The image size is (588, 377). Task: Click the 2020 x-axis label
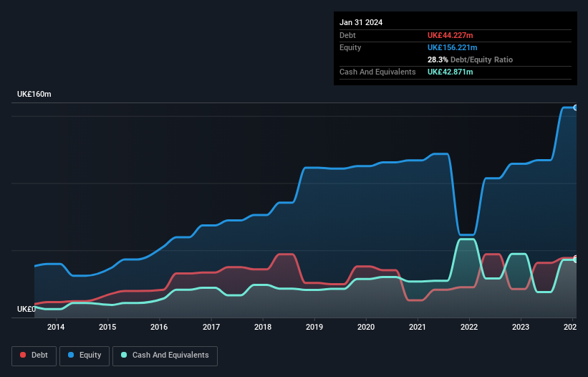tap(366, 327)
